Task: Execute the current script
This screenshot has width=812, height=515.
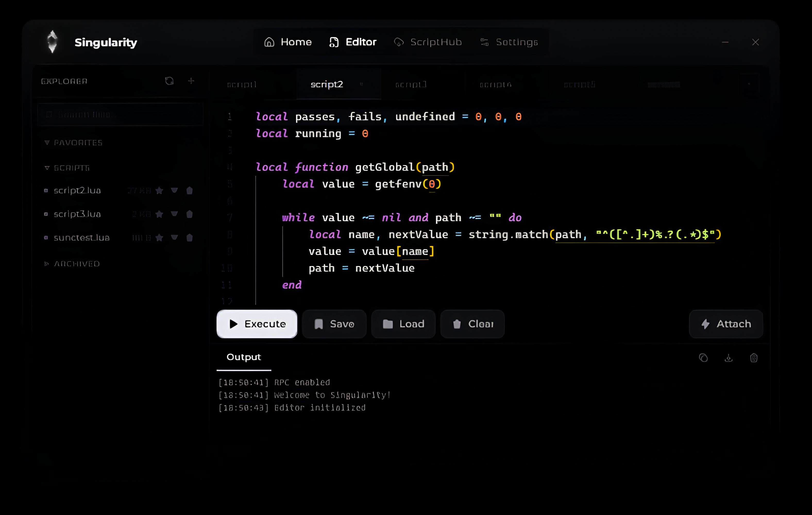Action: (x=257, y=324)
